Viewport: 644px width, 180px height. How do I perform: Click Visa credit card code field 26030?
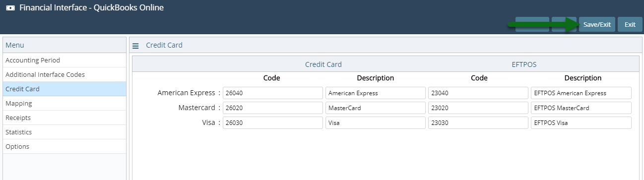pos(273,122)
